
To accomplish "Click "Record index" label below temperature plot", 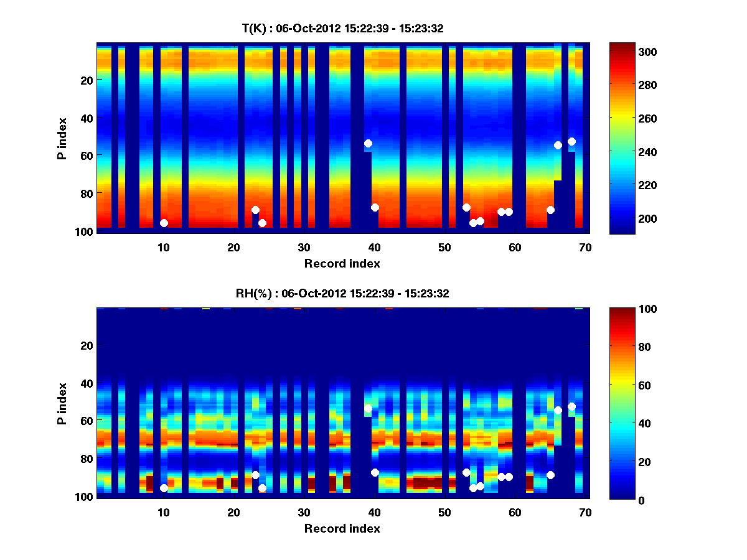I will pos(342,263).
